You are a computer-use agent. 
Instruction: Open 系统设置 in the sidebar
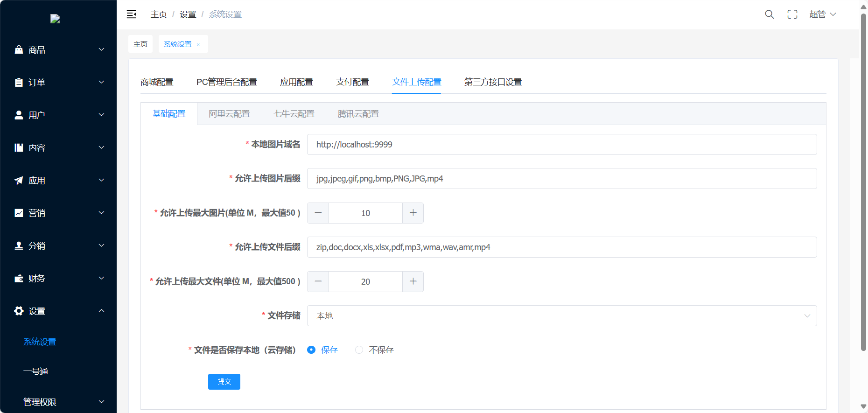[40, 342]
